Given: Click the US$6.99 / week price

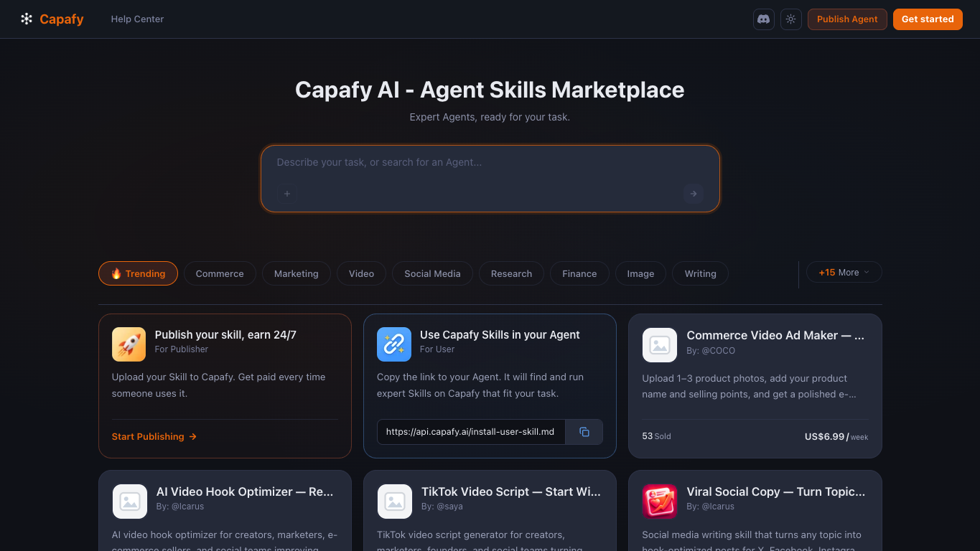Looking at the screenshot, I should pos(836,436).
